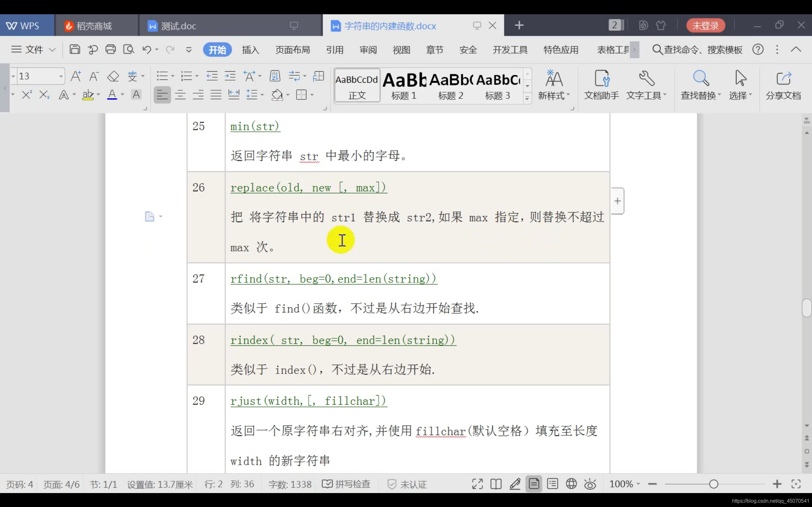Toggle 拼写检查 spell check in status bar
This screenshot has height=507, width=812.
pos(346,484)
